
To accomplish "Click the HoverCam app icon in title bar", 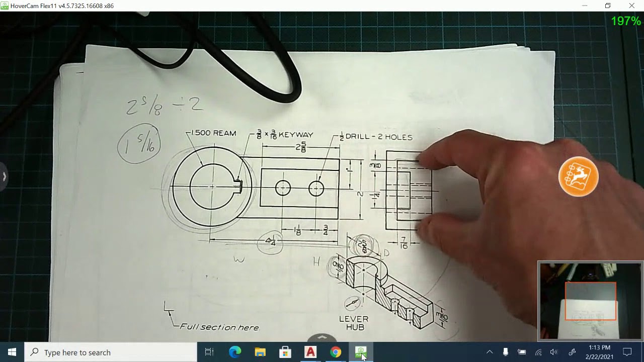I will (x=5, y=6).
